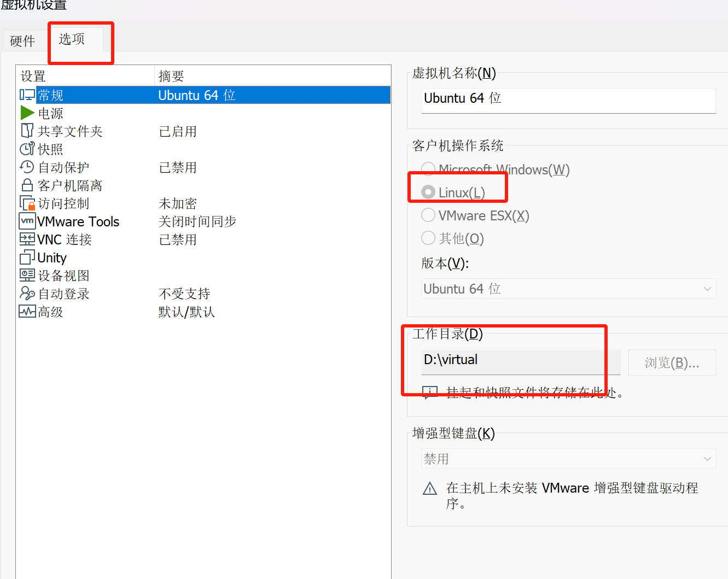This screenshot has height=579, width=728.
Task: Click the working directory D:\virtual field
Action: (x=520, y=360)
